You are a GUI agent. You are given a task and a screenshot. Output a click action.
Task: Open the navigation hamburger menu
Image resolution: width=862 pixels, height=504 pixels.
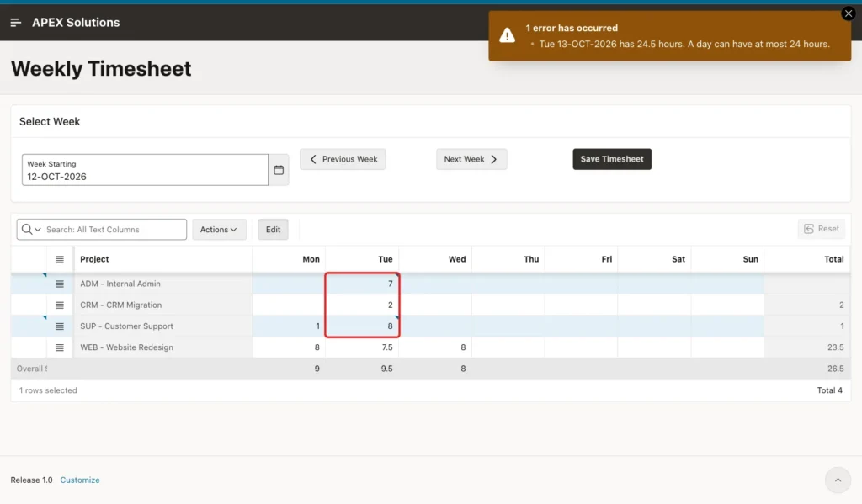(15, 23)
